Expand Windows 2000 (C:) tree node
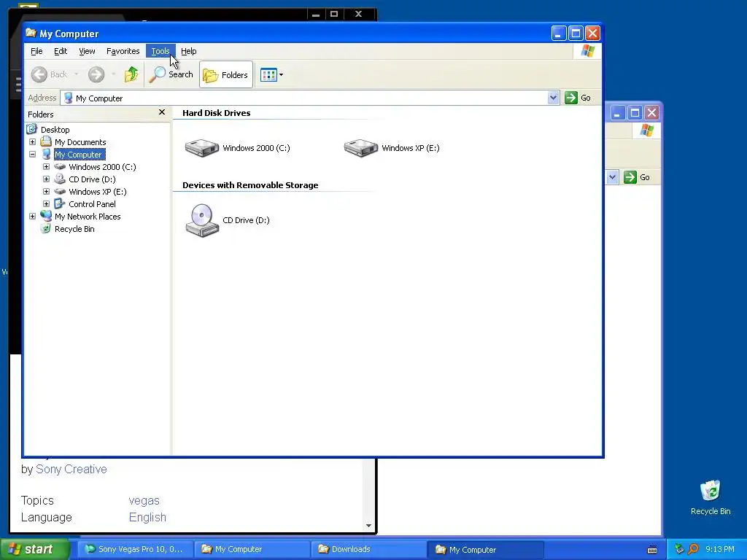 pyautogui.click(x=46, y=167)
